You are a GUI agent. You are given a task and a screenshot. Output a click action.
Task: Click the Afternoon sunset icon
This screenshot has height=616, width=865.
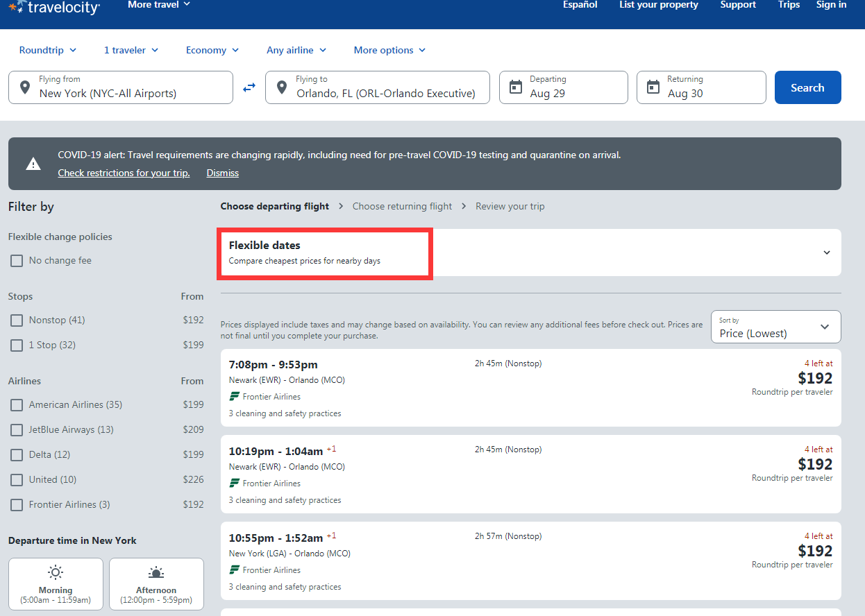click(x=156, y=572)
